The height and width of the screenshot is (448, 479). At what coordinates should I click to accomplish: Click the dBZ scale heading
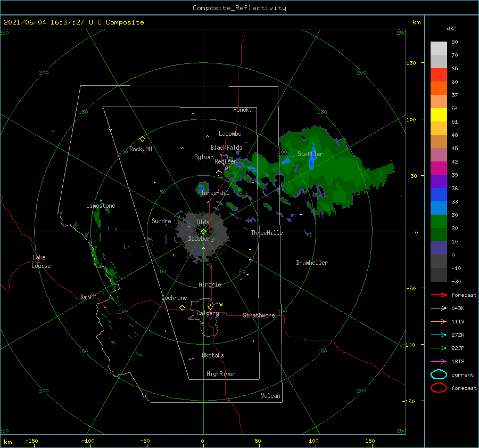click(451, 28)
